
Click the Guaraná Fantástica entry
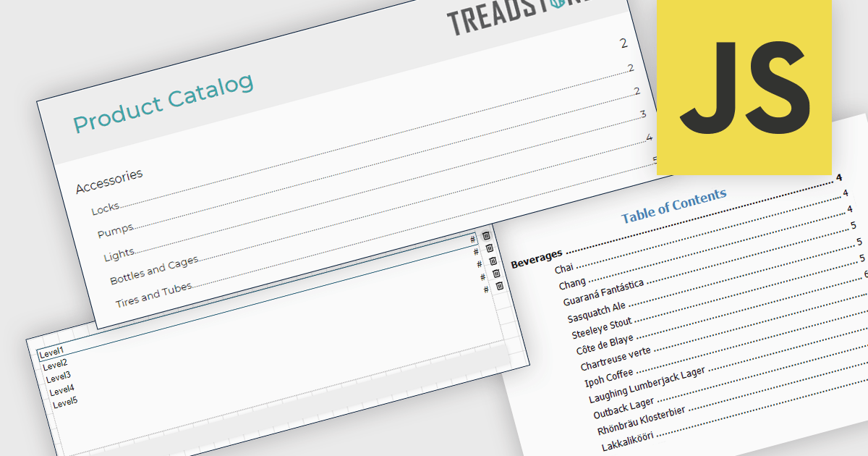point(603,291)
